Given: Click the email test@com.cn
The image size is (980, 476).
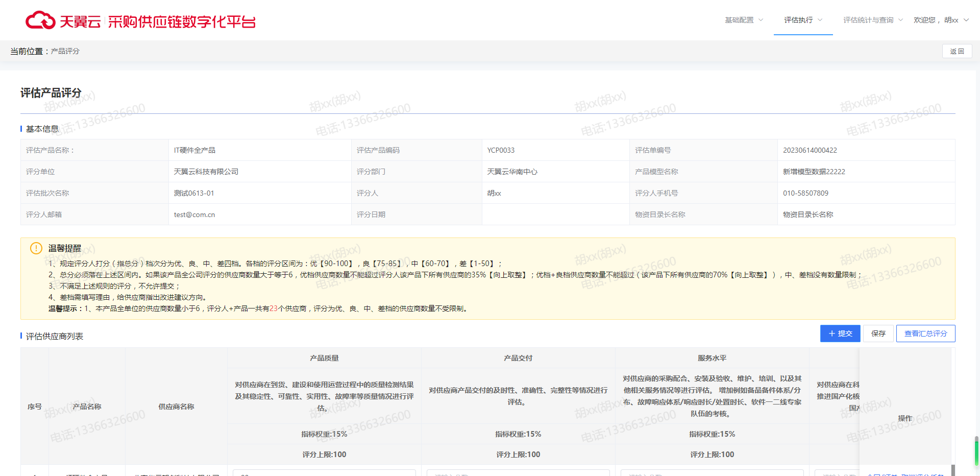Looking at the screenshot, I should 194,215.
